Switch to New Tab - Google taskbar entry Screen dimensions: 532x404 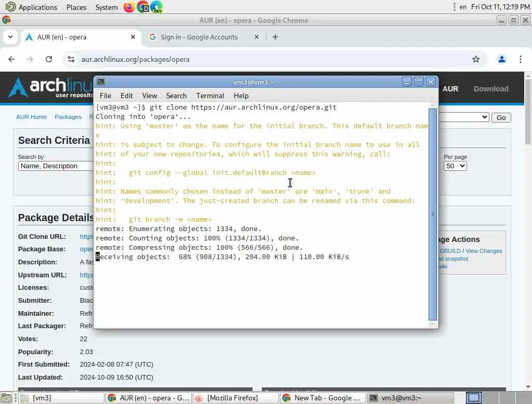323,398
